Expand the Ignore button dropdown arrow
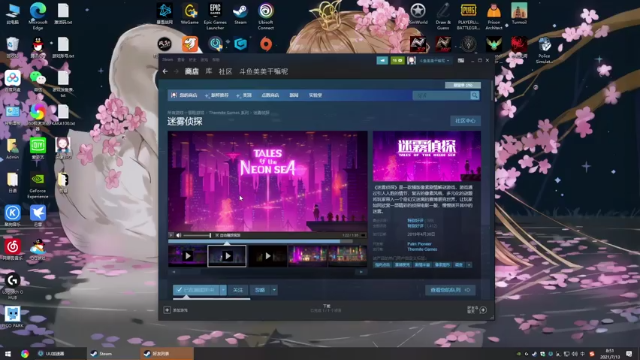Viewport: 640px width, 360px height. (x=274, y=290)
